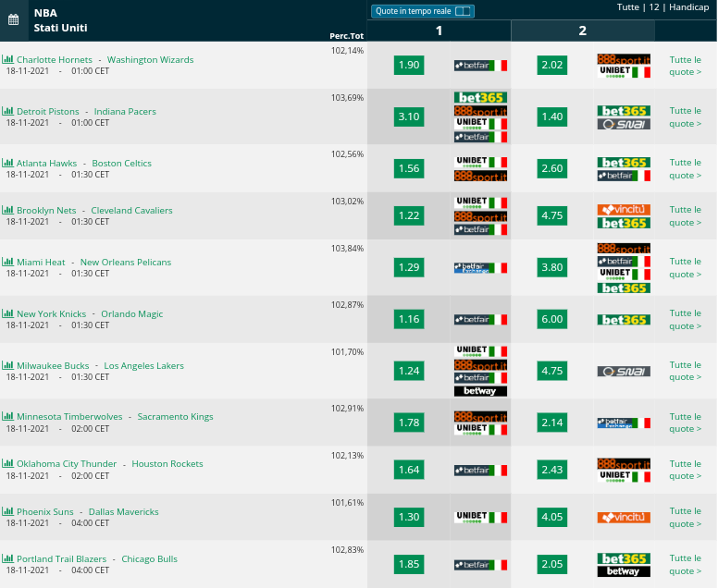
Task: Open Tutte le quote for Hornets–Wizards
Action: (685, 66)
